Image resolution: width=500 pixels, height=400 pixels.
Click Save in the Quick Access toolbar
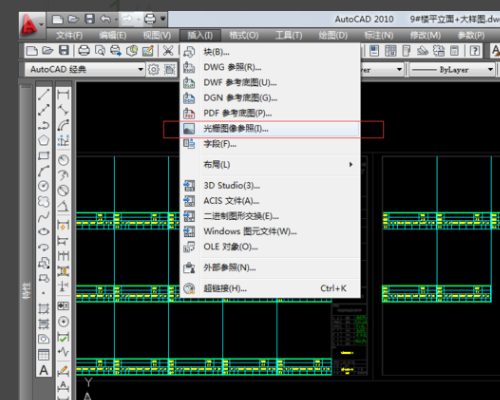tap(89, 19)
